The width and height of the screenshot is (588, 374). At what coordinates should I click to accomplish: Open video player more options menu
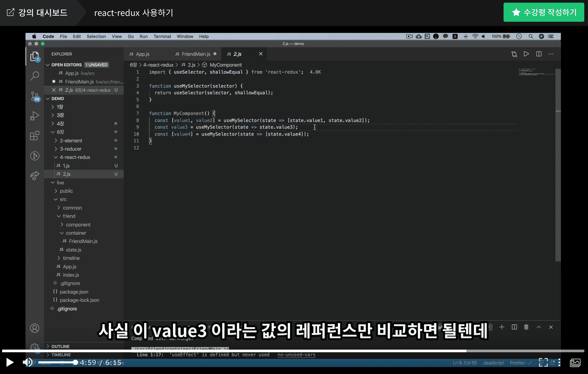pos(559,362)
